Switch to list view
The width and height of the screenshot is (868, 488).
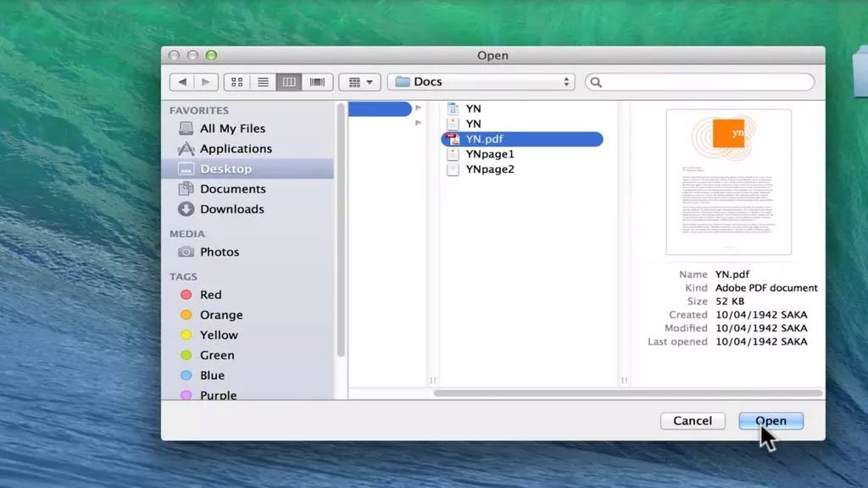(x=263, y=82)
